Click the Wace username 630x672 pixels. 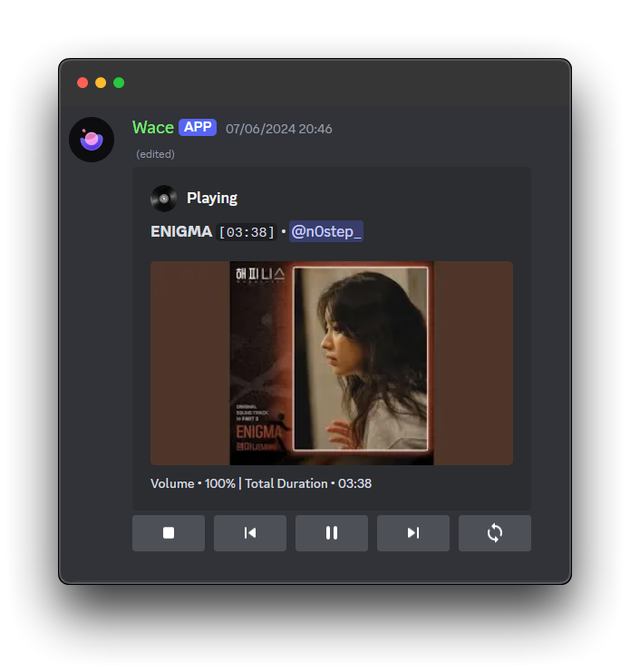153,128
